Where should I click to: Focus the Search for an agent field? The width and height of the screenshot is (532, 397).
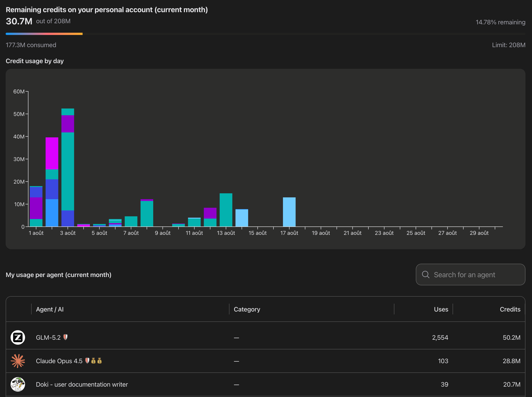pos(470,275)
